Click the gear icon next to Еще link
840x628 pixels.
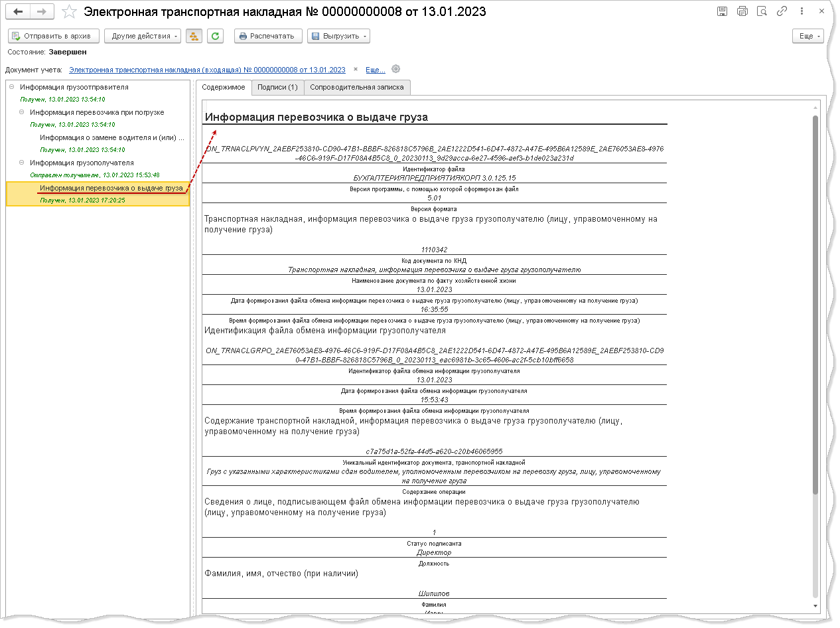point(396,69)
